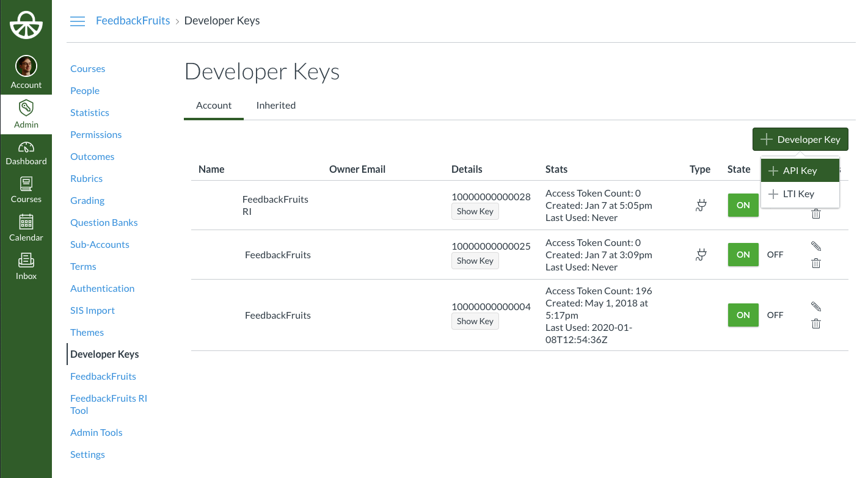Switch to the Account tab

[x=214, y=106]
